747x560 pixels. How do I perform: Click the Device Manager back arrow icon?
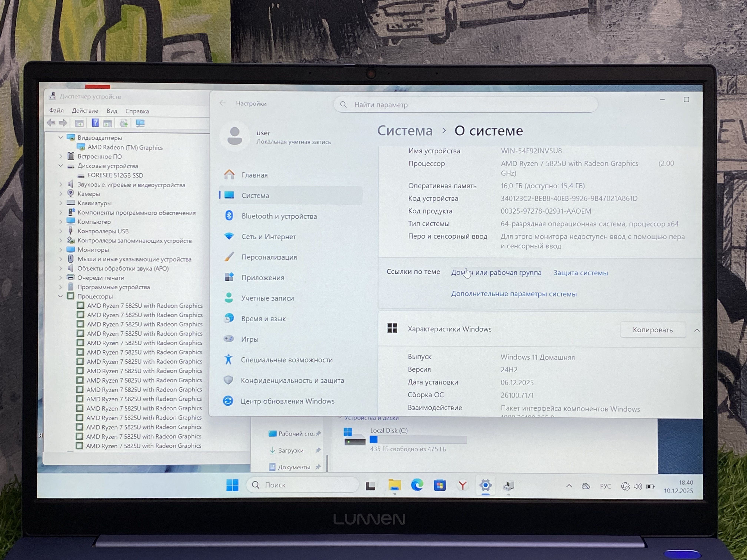51,123
